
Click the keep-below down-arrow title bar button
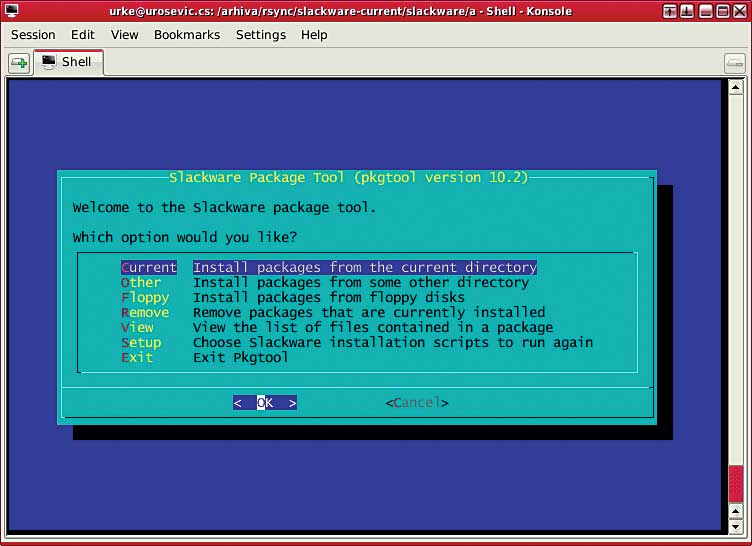687,11
